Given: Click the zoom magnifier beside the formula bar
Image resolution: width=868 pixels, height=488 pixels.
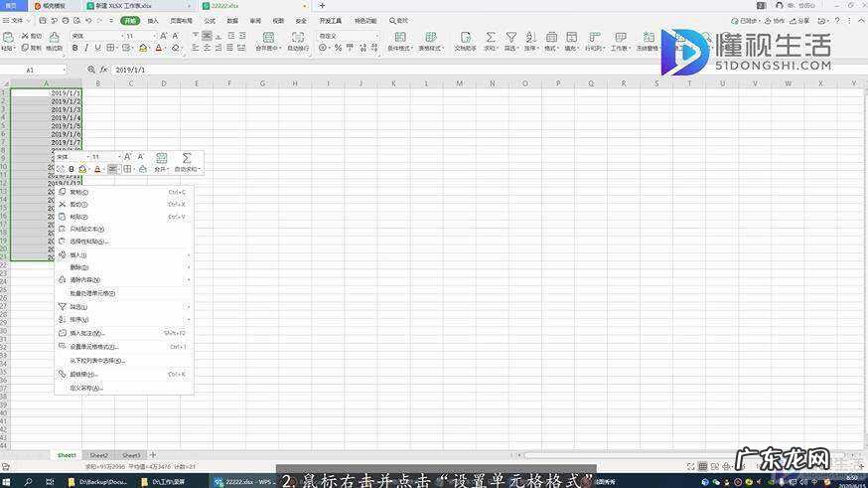Looking at the screenshot, I should (91, 70).
